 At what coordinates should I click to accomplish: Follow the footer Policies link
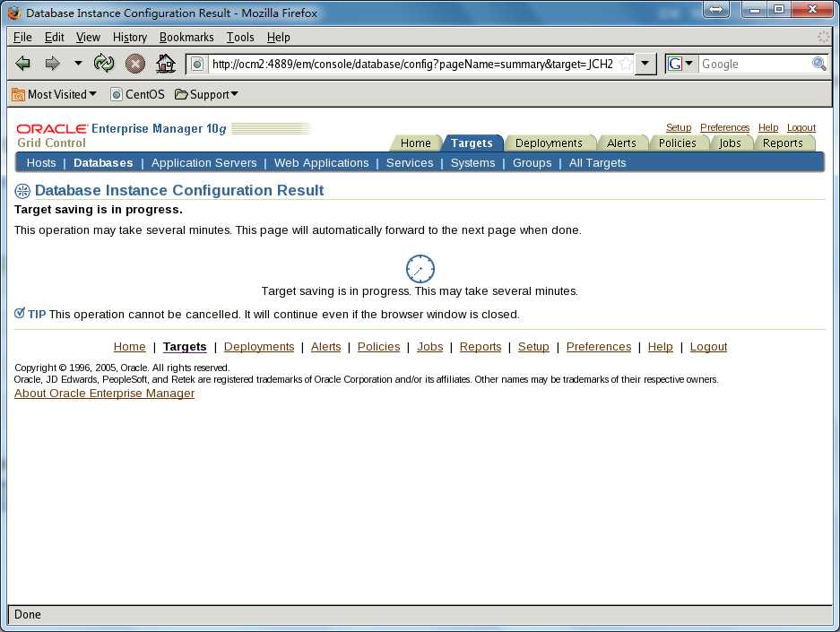(x=378, y=347)
